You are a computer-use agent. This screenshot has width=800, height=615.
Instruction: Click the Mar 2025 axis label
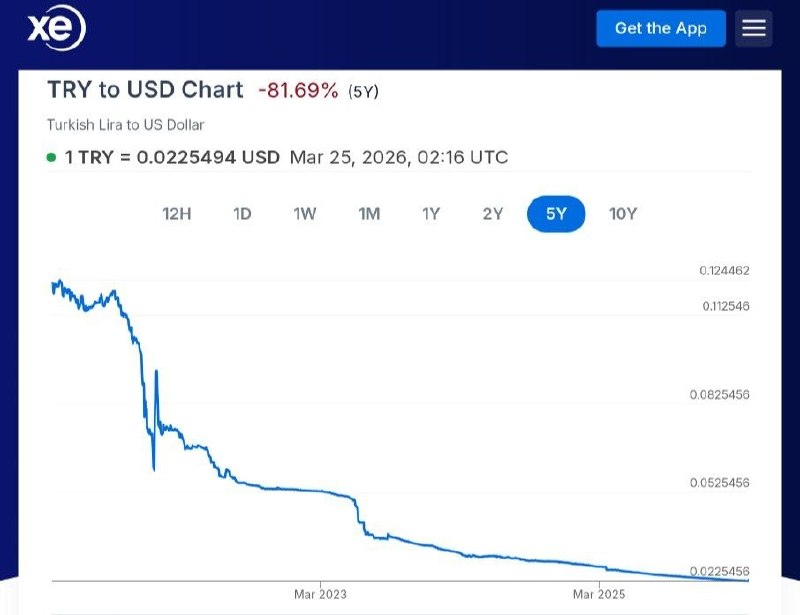[599, 594]
